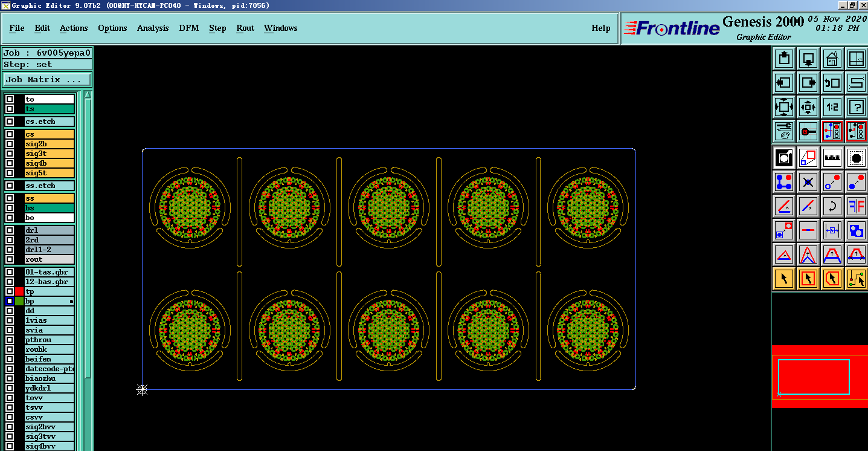
Task: Click the 1:2 scale icon
Action: (832, 107)
